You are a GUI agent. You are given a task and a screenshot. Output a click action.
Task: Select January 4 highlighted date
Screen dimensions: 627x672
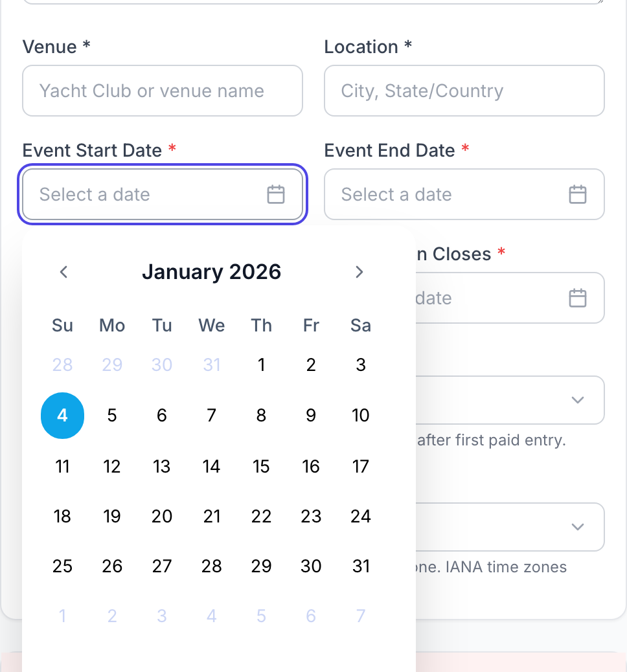62,416
